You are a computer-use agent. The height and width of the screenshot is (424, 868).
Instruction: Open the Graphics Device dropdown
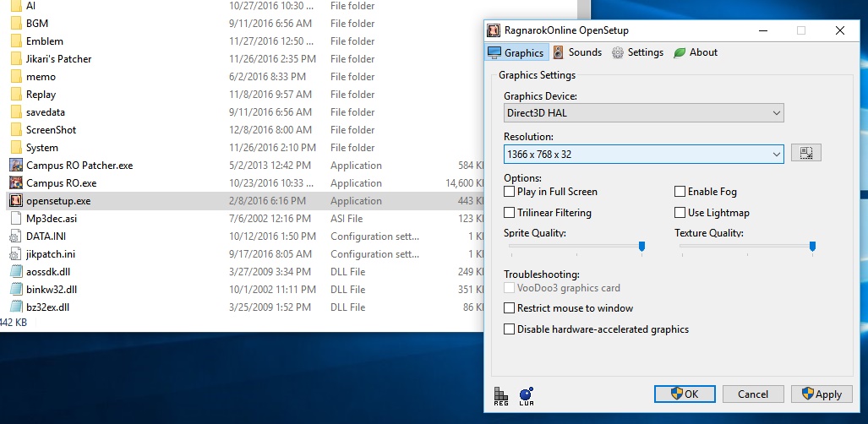click(x=644, y=113)
